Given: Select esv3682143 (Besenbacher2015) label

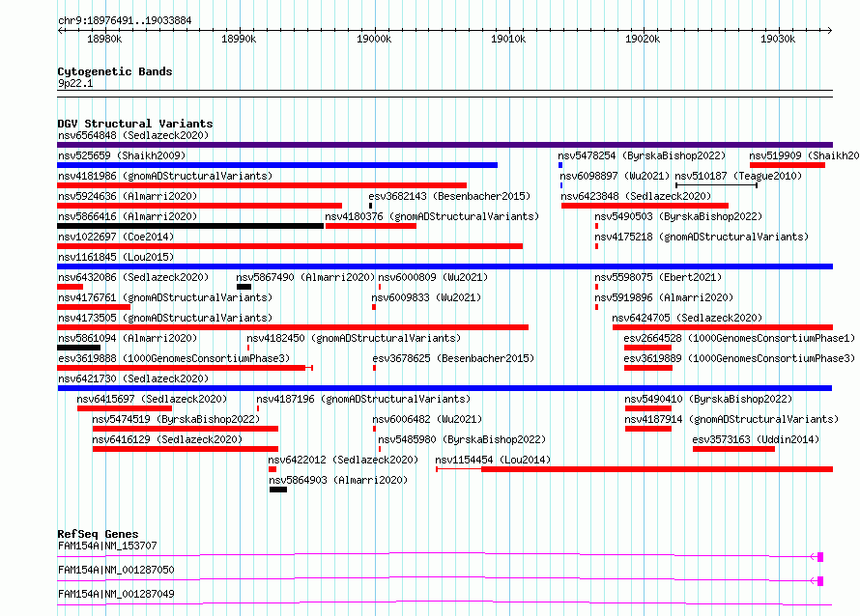Looking at the screenshot, I should pyautogui.click(x=449, y=196).
